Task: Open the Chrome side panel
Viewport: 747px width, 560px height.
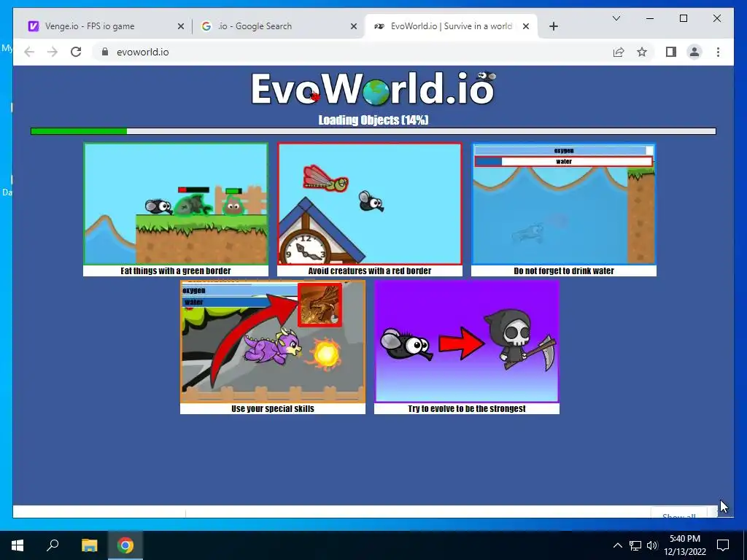Action: [x=671, y=52]
